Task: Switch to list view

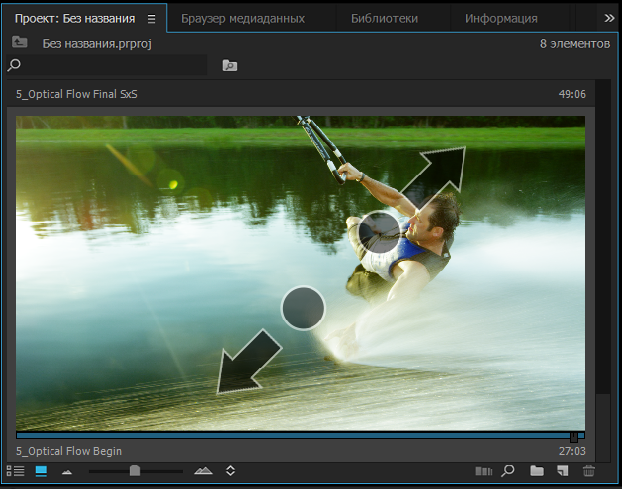Action: [16, 471]
